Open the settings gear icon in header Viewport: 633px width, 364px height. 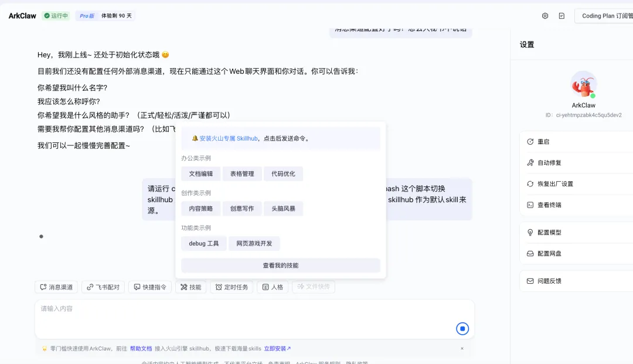click(x=545, y=16)
